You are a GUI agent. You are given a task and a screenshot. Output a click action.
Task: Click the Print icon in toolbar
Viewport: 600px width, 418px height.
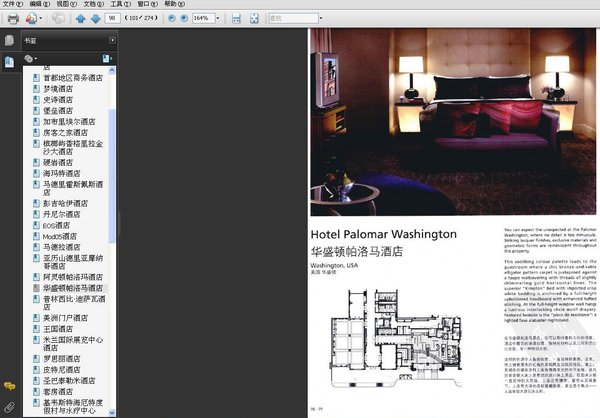pos(13,18)
